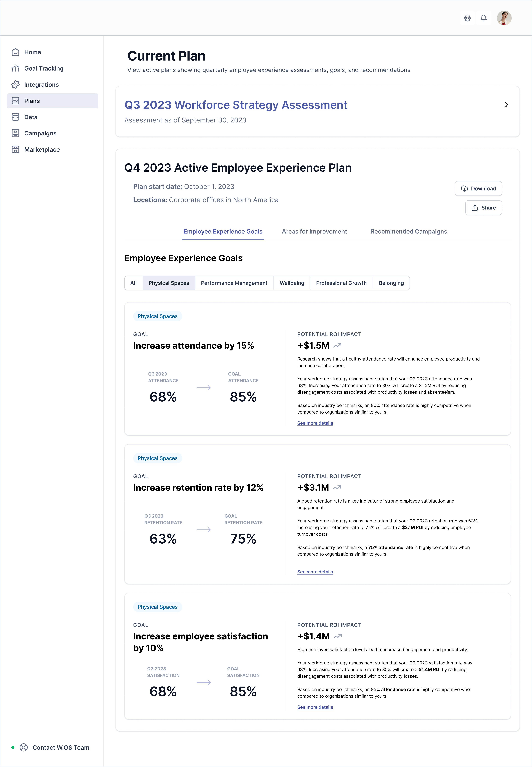Open settings via the gear icon
This screenshot has width=532, height=767.
coord(467,18)
